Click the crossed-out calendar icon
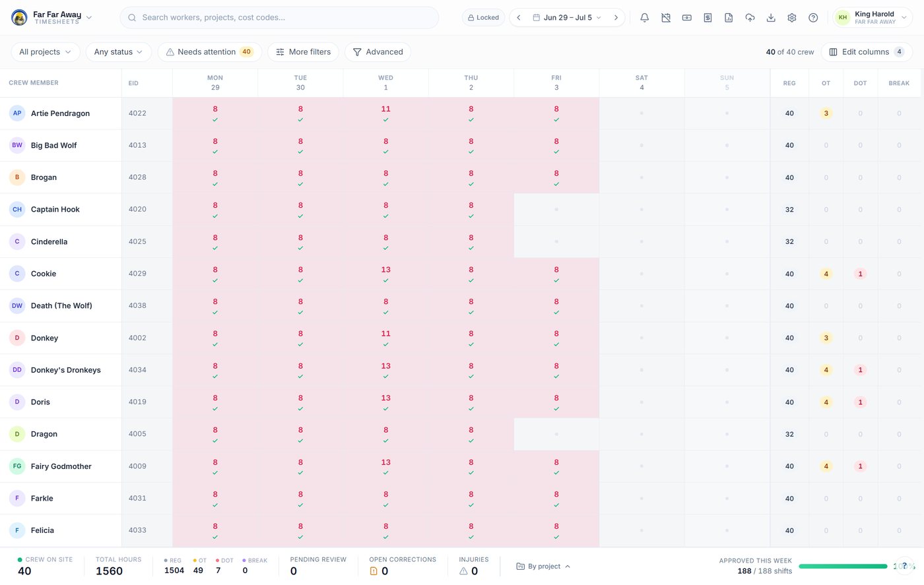924x585 pixels. point(665,18)
